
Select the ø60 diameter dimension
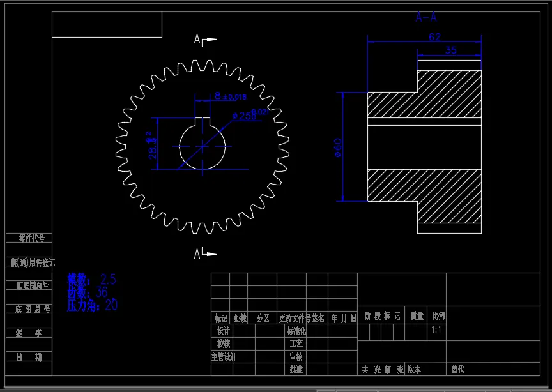point(337,147)
